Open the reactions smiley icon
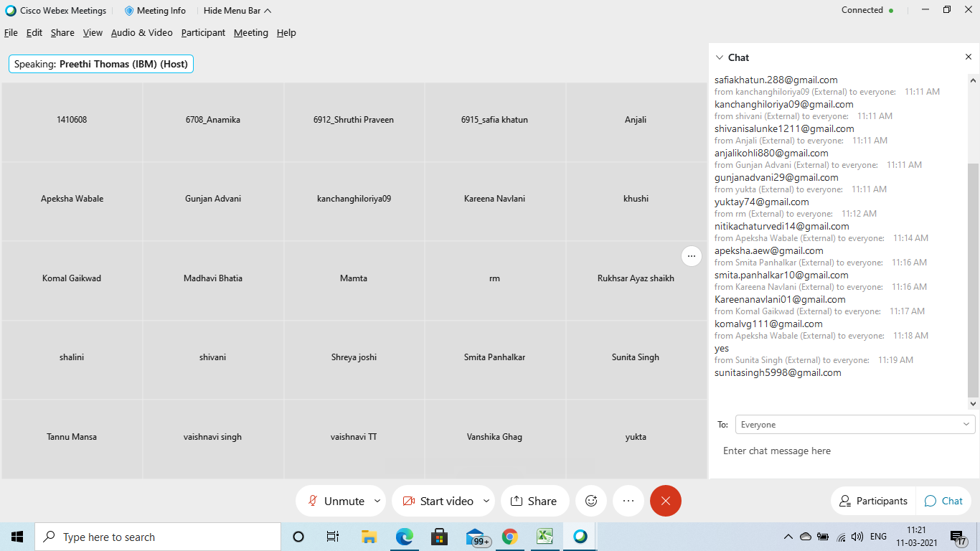This screenshot has height=551, width=980. click(591, 501)
